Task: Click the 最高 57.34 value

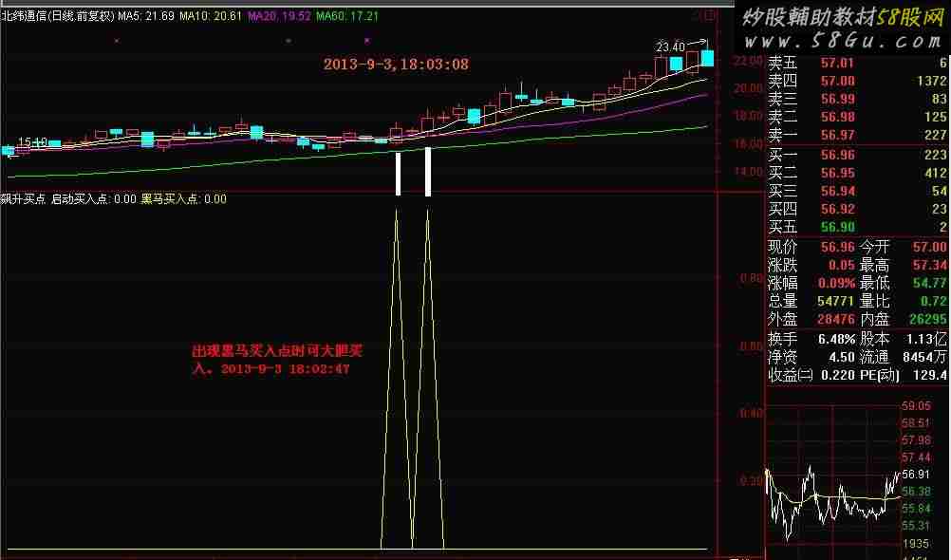Action: 930,265
